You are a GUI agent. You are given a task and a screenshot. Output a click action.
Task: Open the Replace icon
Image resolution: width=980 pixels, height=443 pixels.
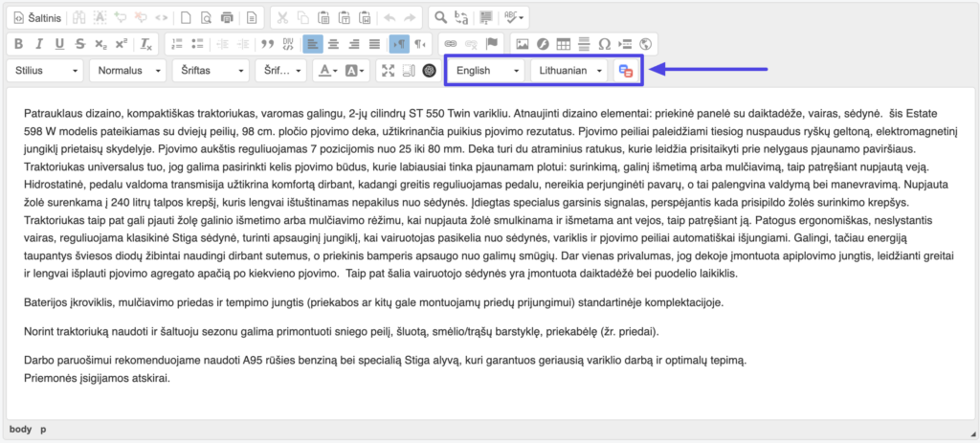461,17
